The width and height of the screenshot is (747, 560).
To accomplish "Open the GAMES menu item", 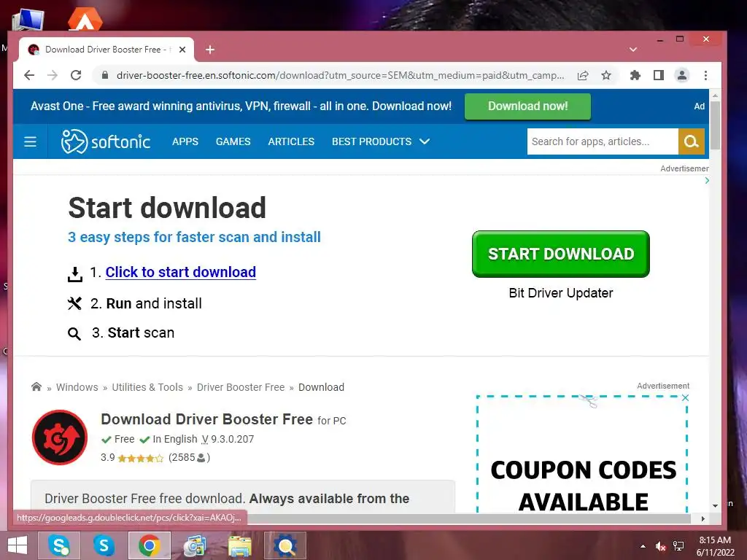I will click(233, 141).
